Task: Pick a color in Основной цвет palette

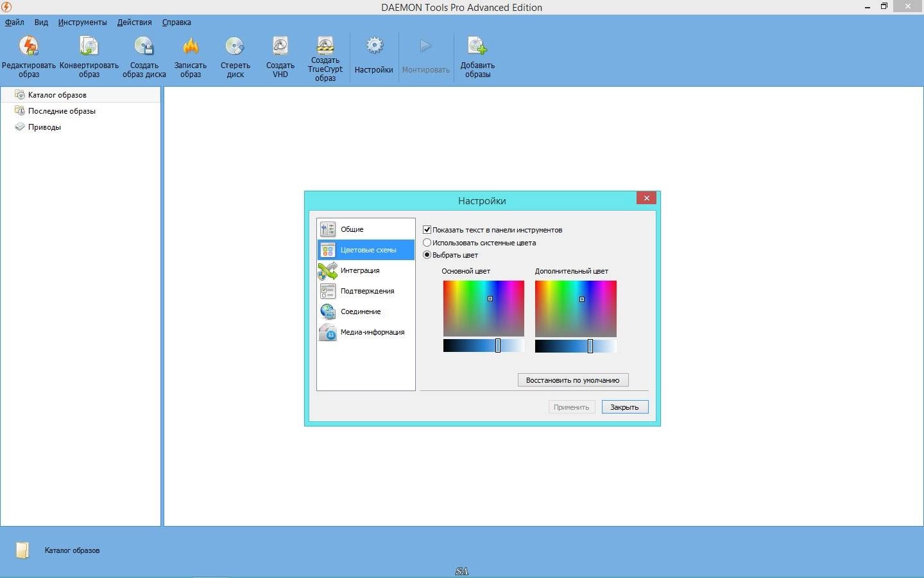Action: (x=483, y=308)
